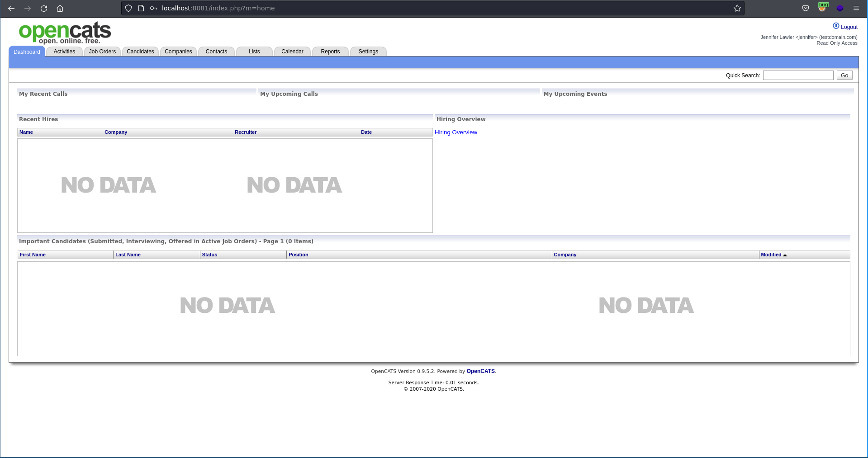Click the Logout link
Viewport: 868px width, 458px height.
tap(849, 27)
